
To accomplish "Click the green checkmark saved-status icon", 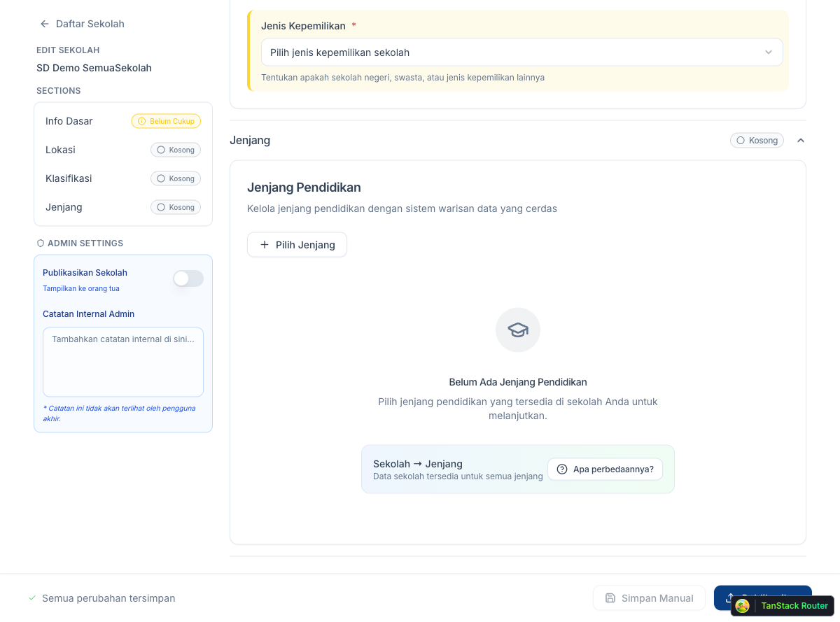I will click(x=32, y=598).
